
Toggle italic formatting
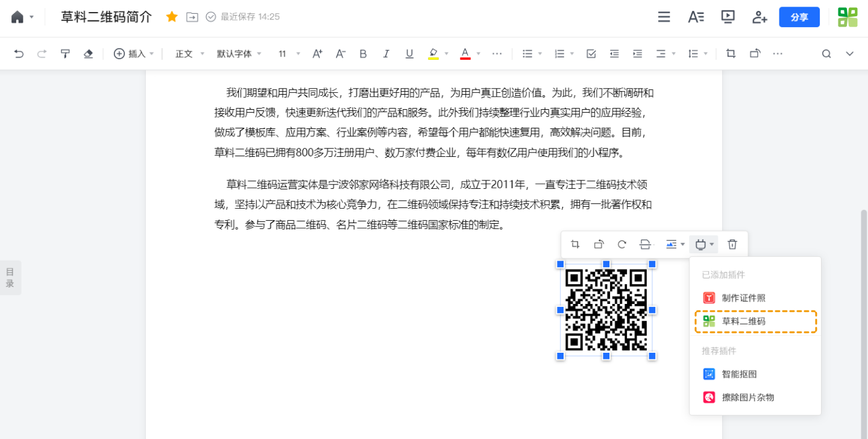[x=386, y=54]
